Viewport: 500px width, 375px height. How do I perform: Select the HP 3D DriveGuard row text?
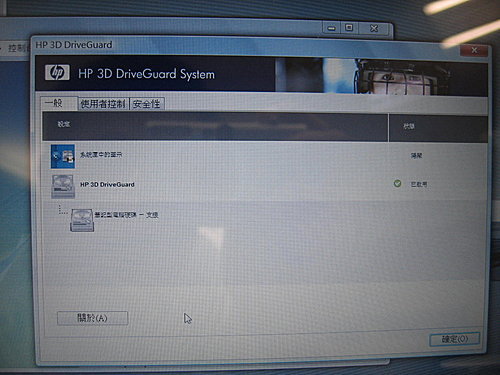tap(107, 184)
